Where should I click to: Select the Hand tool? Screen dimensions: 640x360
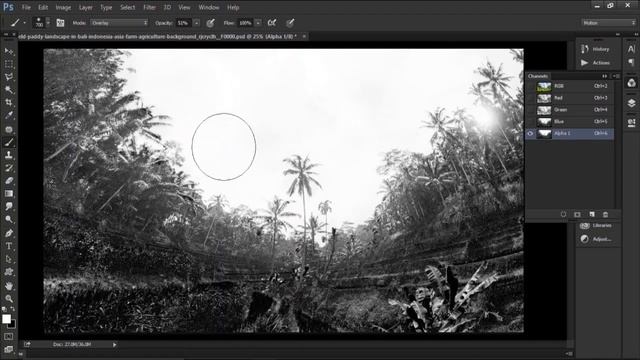pos(9,286)
